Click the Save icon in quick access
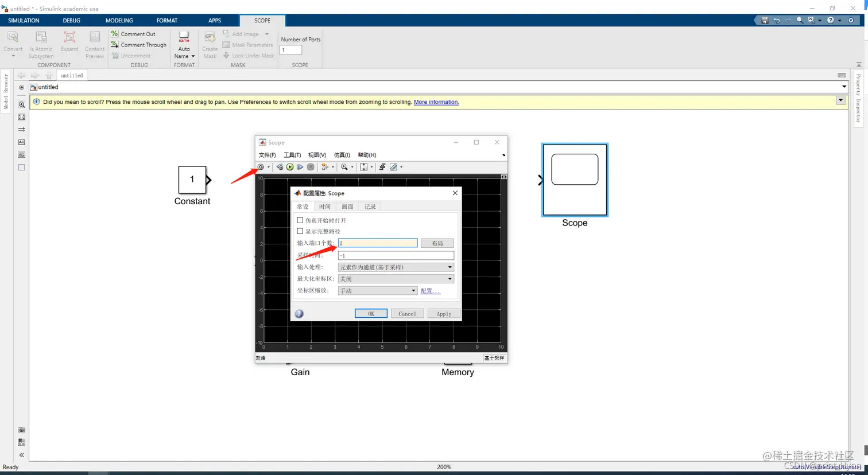 [765, 20]
